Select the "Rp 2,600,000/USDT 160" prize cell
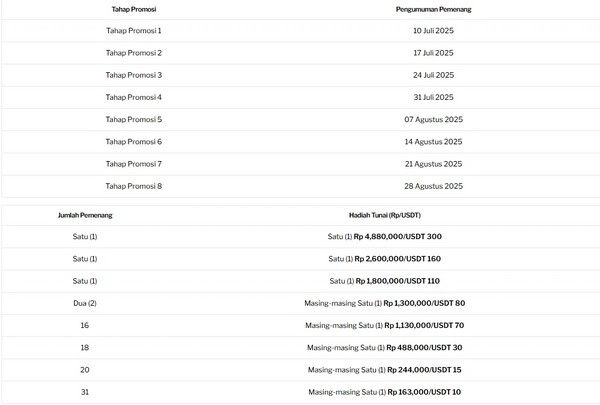This screenshot has width=600, height=405. [x=385, y=259]
